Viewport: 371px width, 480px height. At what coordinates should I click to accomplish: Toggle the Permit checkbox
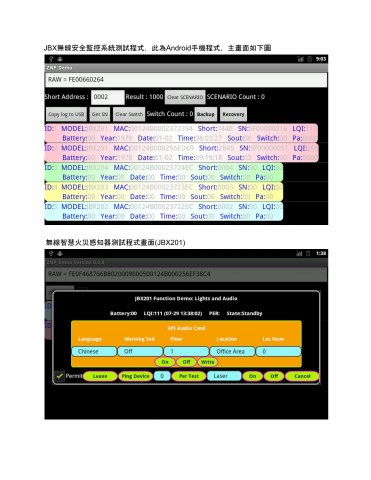(59, 376)
